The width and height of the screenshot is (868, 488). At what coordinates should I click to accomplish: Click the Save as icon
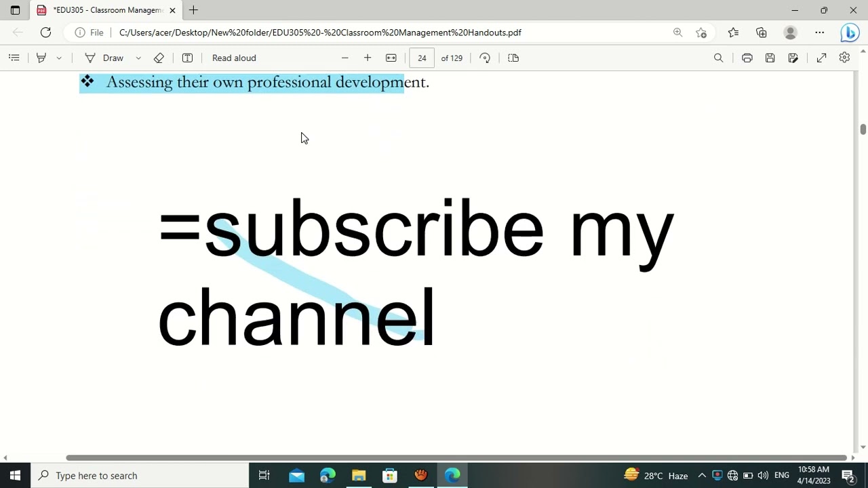coord(793,58)
